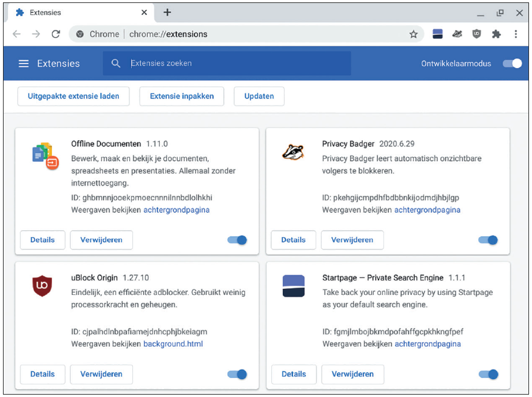532x397 pixels.
Task: Click the version number 2020.6.29
Action: pos(397,144)
